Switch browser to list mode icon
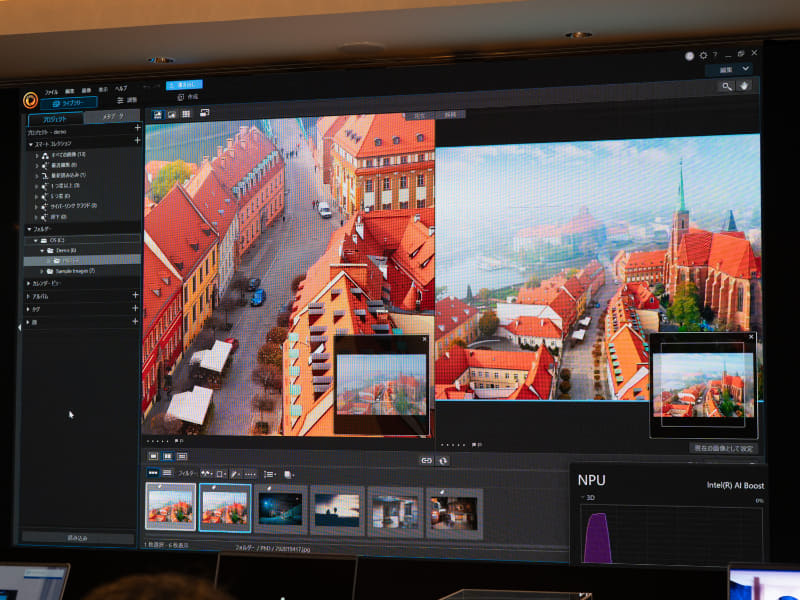Image resolution: width=800 pixels, height=600 pixels. [167, 473]
